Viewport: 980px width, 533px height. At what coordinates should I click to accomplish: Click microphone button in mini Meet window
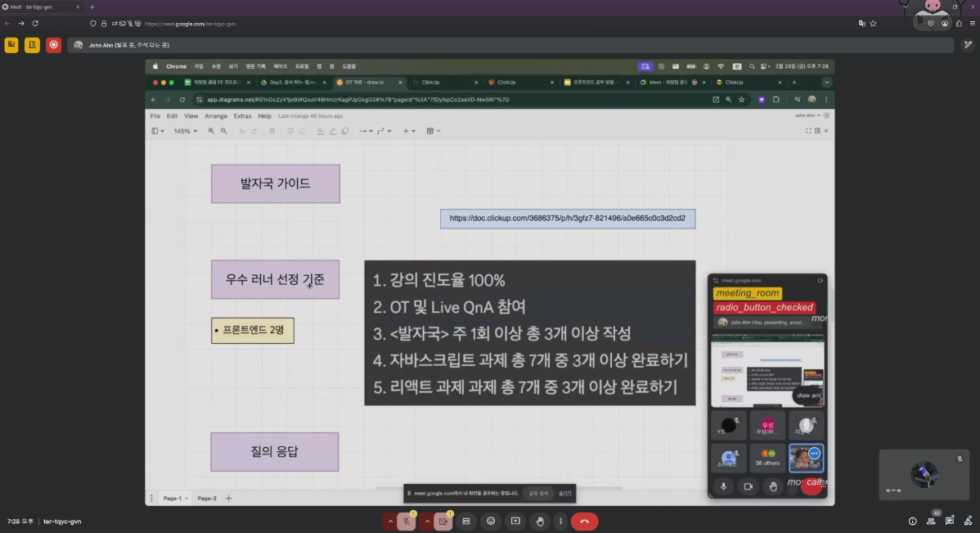tap(724, 486)
